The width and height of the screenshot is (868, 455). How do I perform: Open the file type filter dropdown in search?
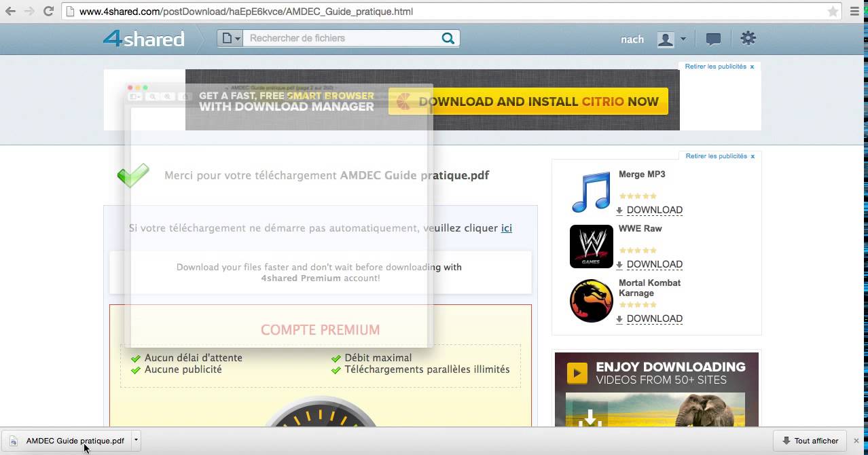pos(230,39)
